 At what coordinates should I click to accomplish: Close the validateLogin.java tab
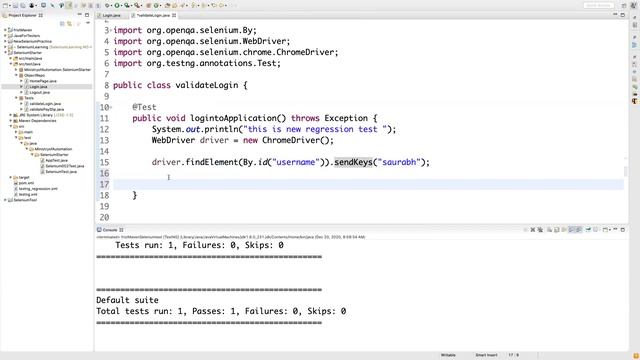click(x=174, y=16)
